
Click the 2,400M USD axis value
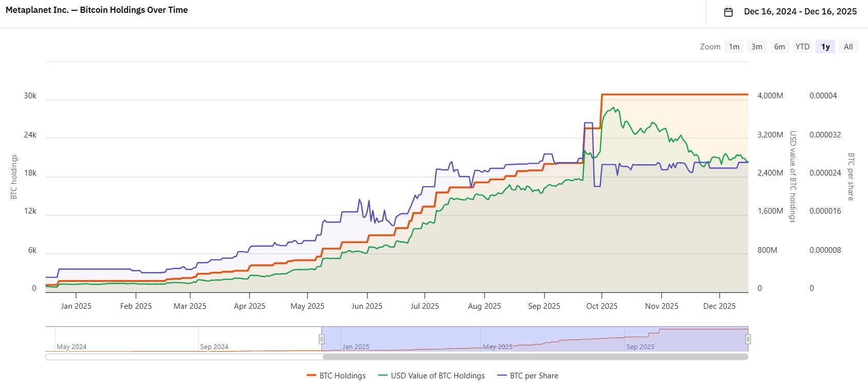[770, 173]
